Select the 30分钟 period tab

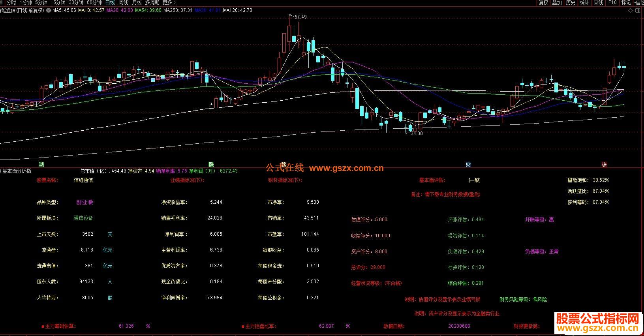tap(76, 2)
